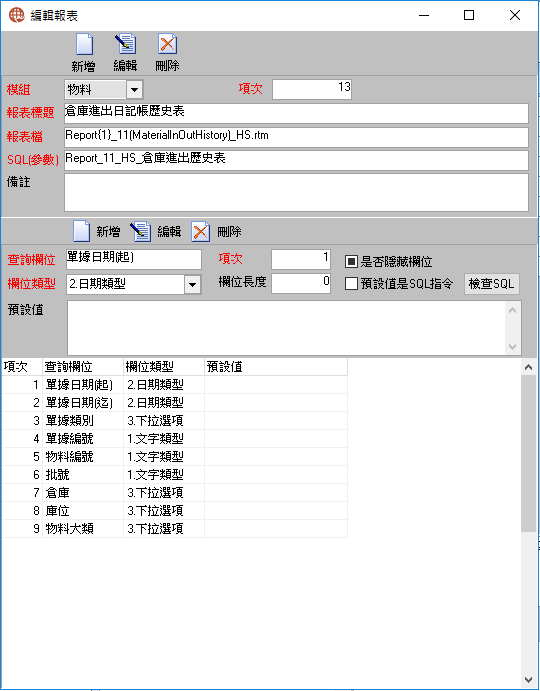Select the row 物料編號

[175, 457]
